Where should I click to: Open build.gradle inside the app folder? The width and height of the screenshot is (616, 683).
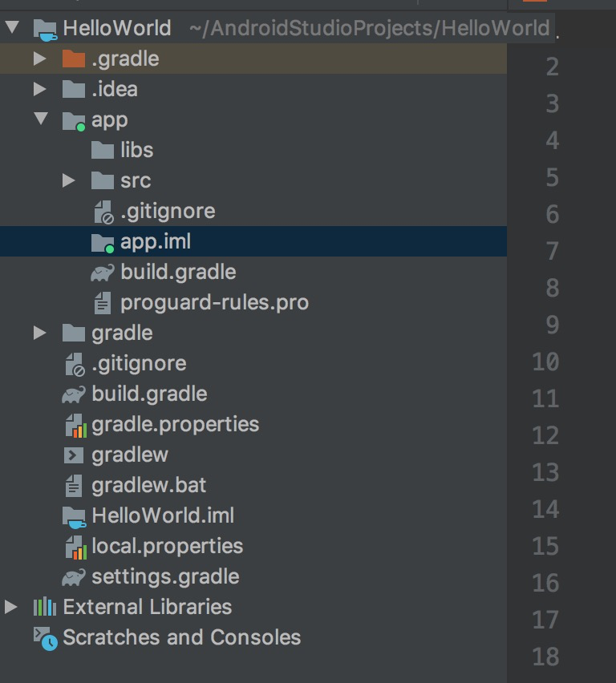coord(178,273)
